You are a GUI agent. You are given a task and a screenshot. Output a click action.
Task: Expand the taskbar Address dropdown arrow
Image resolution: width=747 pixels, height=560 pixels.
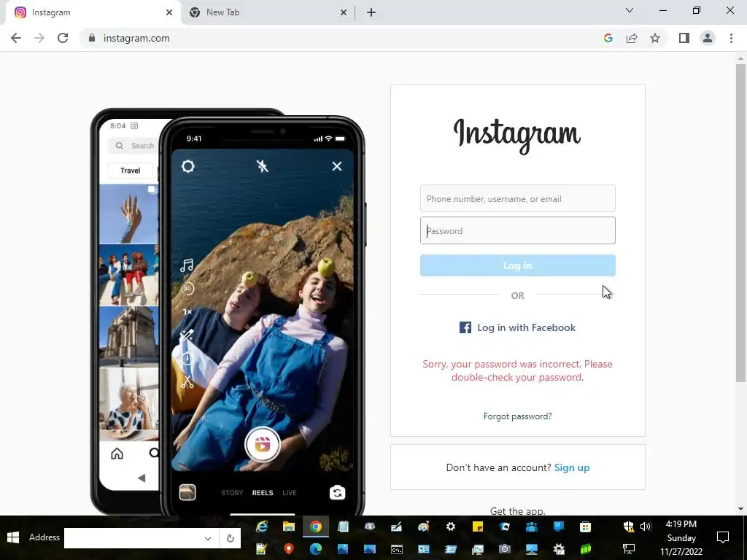[208, 538]
